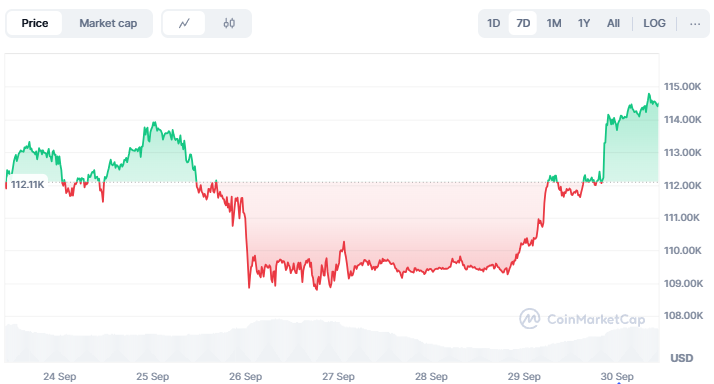Image resolution: width=714 pixels, height=384 pixels.
Task: Switch to the candlestick chart icon
Action: coord(229,23)
